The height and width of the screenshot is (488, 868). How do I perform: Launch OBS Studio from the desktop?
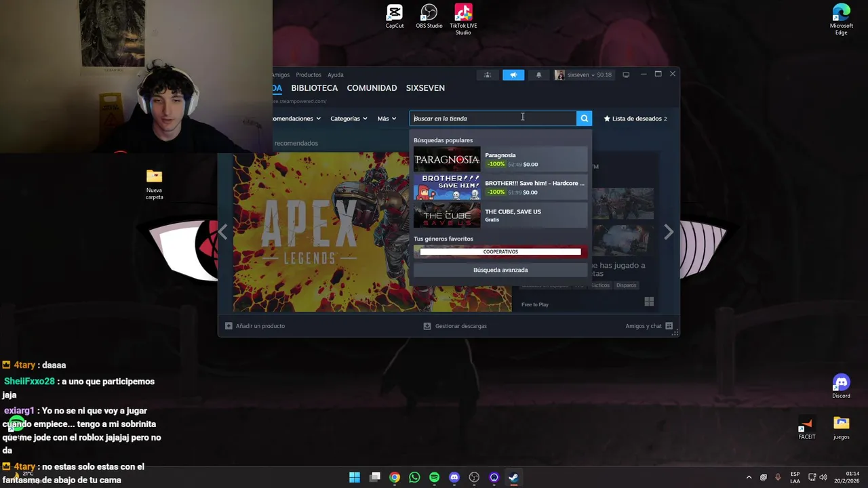coord(429,16)
